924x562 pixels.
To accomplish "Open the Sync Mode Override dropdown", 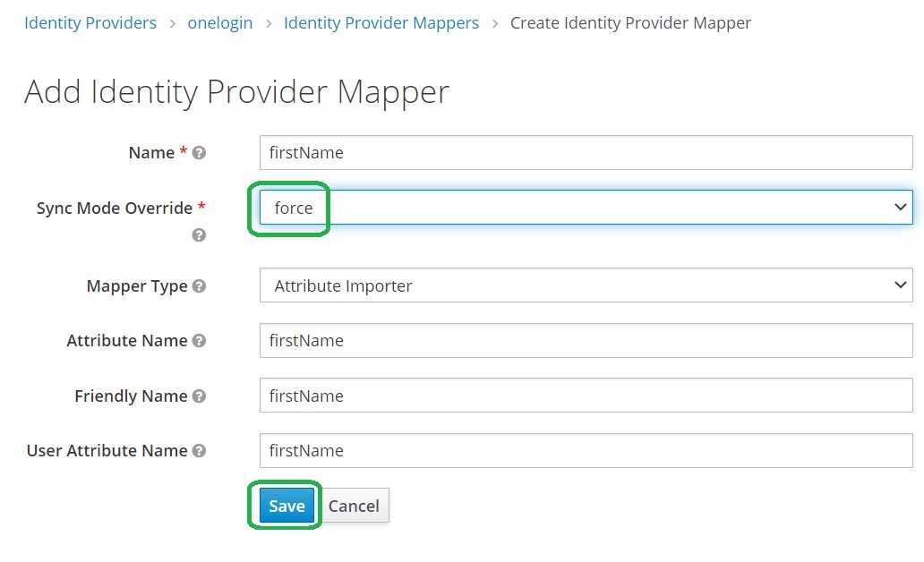I will (x=586, y=208).
